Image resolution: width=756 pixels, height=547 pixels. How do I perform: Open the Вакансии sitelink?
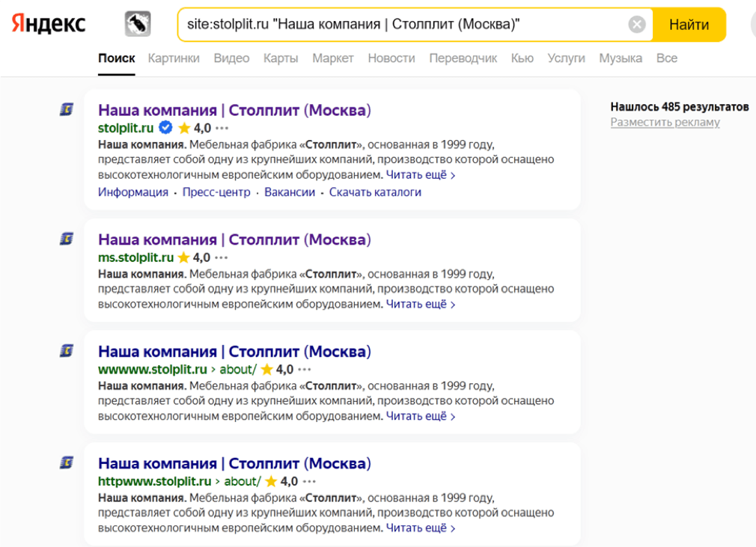[x=290, y=192]
